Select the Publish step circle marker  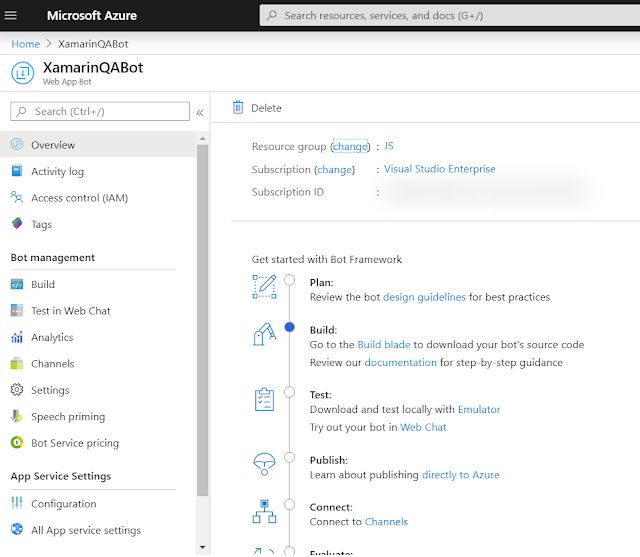click(x=289, y=457)
